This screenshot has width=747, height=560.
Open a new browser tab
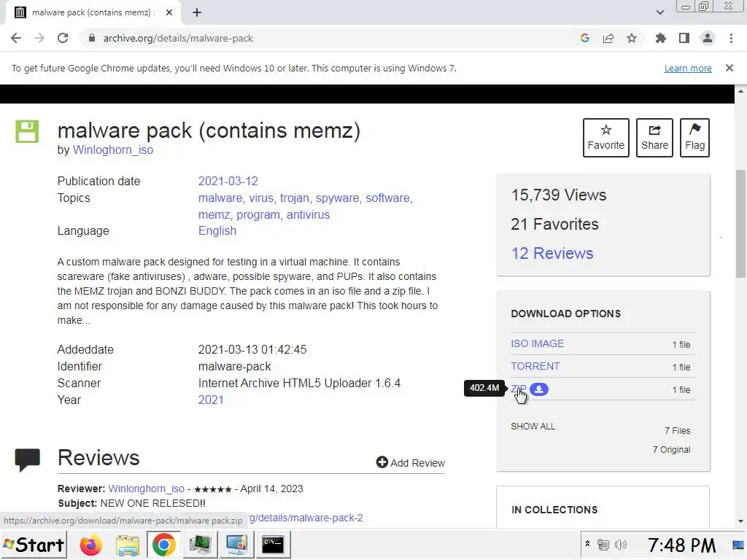click(197, 12)
